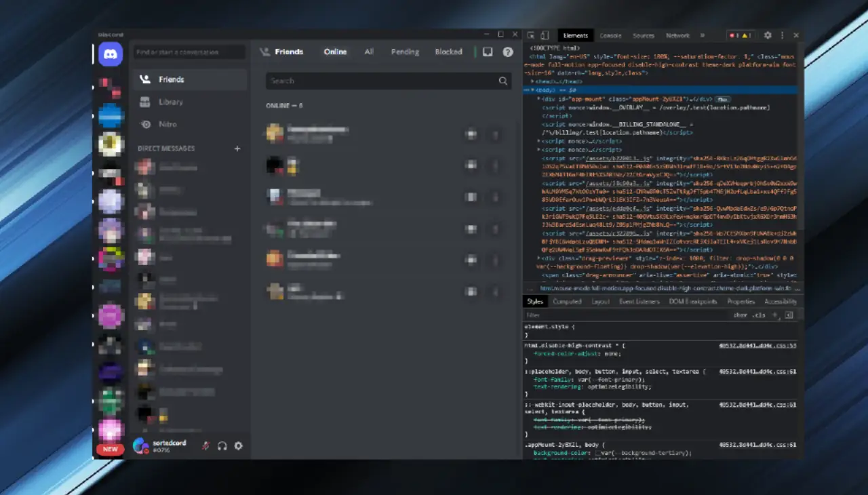Screen dimensions: 868x495
Task: Click the help question mark icon
Action: point(507,52)
